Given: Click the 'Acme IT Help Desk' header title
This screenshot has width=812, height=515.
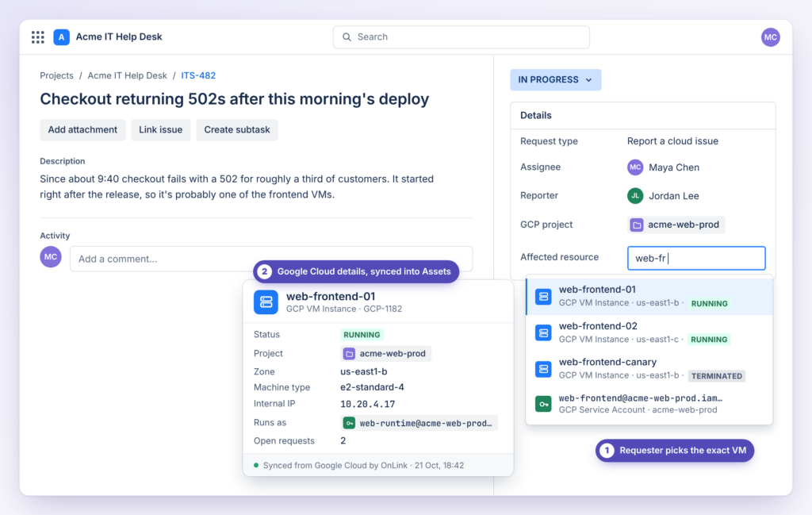Looking at the screenshot, I should pos(119,37).
